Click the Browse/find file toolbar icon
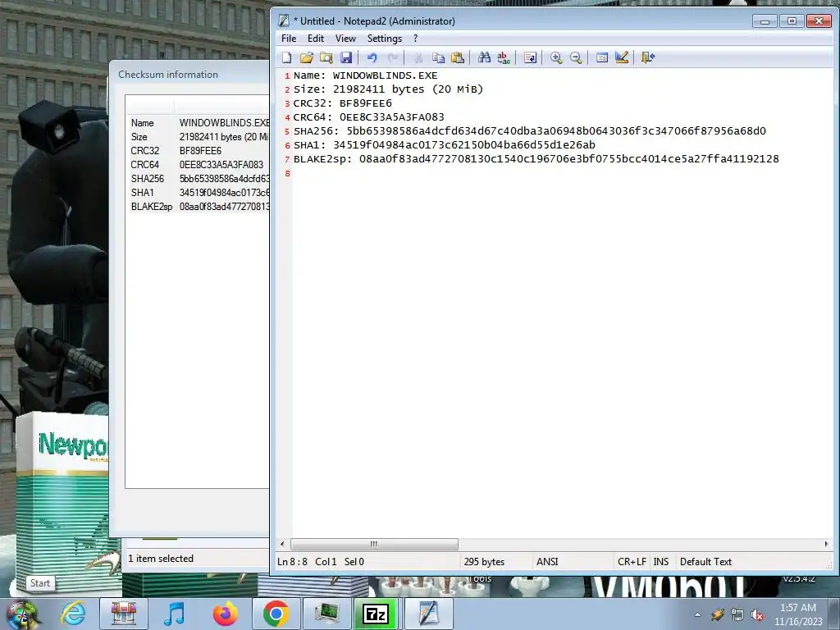The width and height of the screenshot is (840, 630). (x=326, y=58)
